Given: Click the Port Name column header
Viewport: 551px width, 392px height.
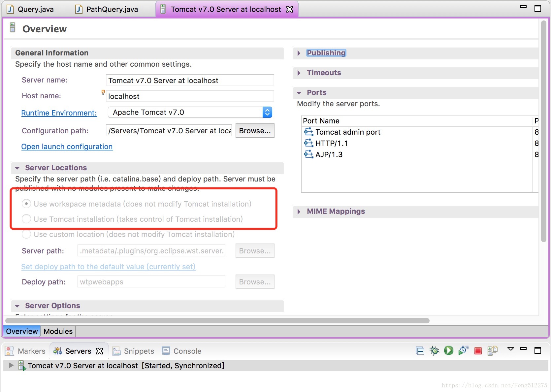Looking at the screenshot, I should [x=417, y=121].
